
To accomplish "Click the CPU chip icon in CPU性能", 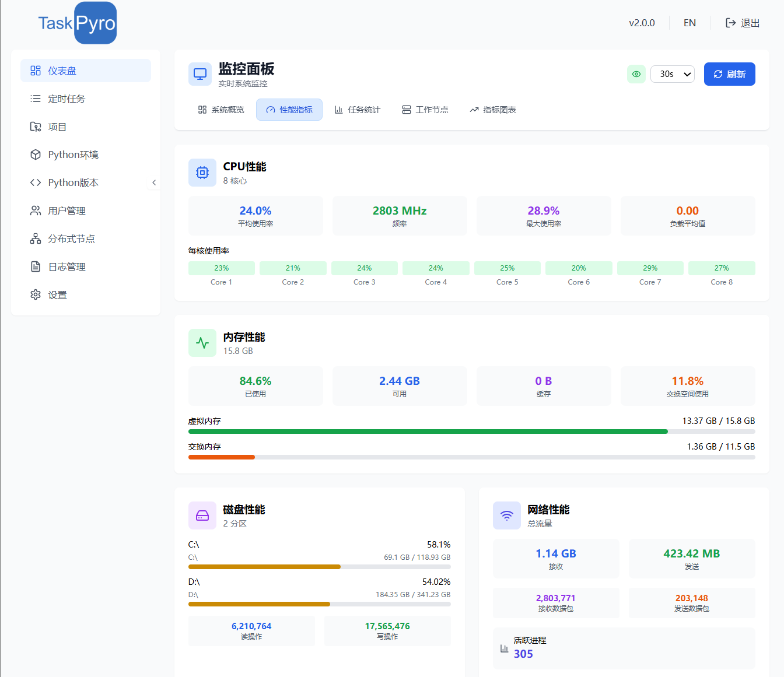I will coord(202,173).
